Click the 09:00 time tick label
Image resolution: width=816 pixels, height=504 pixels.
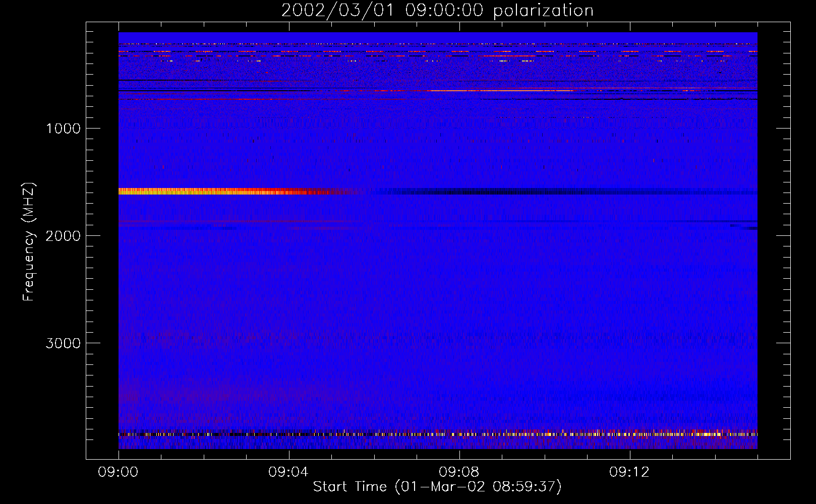[x=119, y=472]
